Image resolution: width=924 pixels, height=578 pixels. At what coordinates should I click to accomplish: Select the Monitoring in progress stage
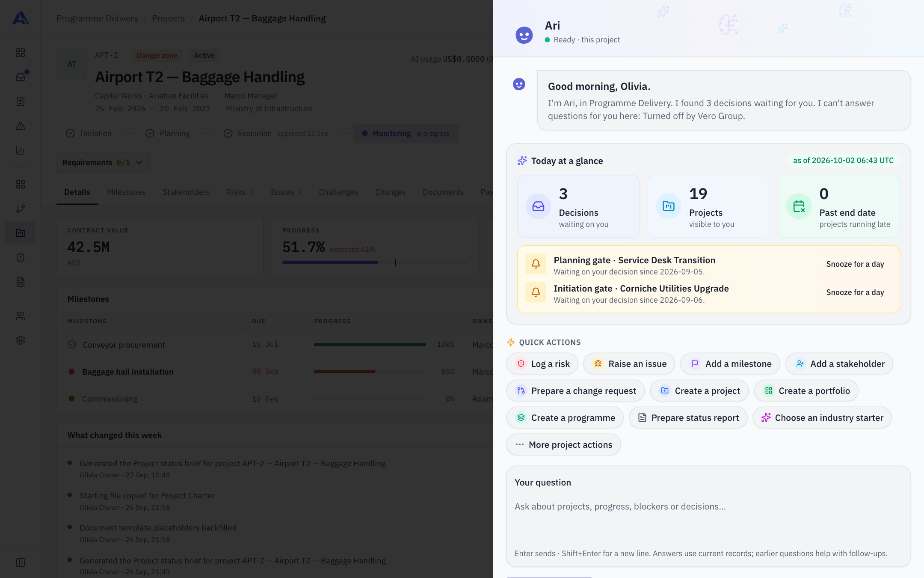pos(406,134)
